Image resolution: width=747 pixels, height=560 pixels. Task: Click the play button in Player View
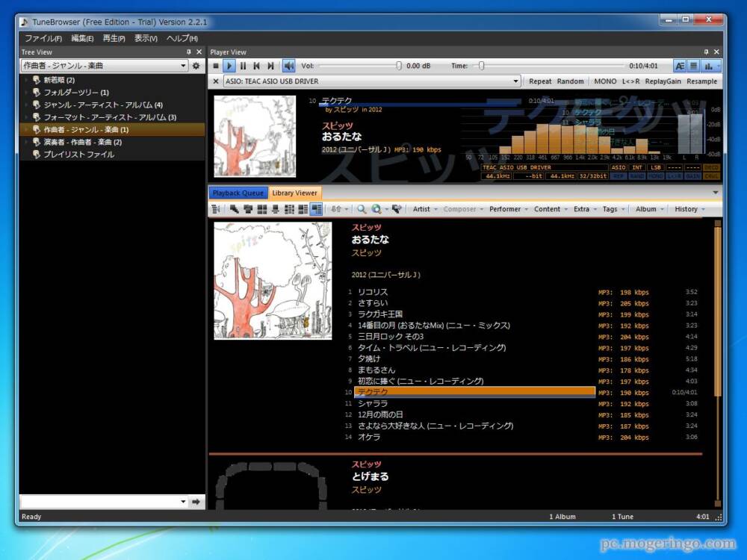(229, 66)
